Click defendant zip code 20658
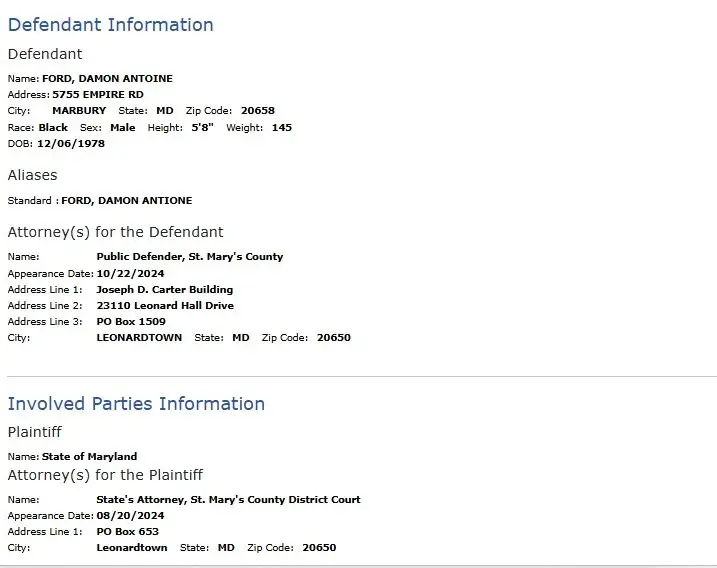This screenshot has height=568, width=717. pyautogui.click(x=258, y=111)
